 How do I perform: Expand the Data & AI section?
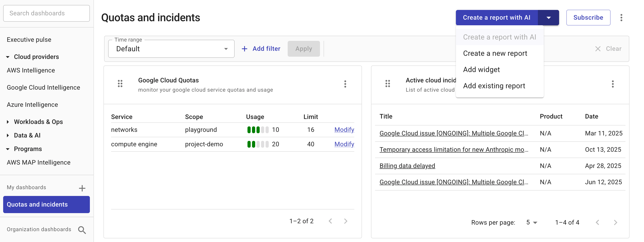click(x=8, y=135)
